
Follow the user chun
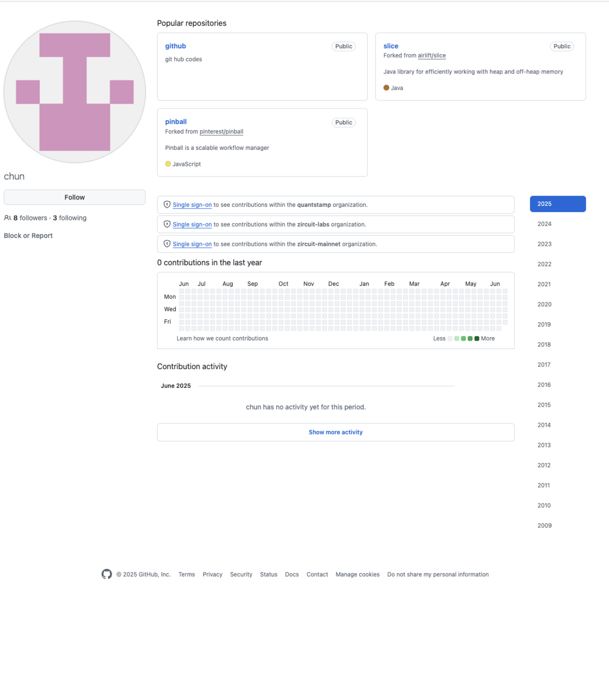[x=75, y=197]
